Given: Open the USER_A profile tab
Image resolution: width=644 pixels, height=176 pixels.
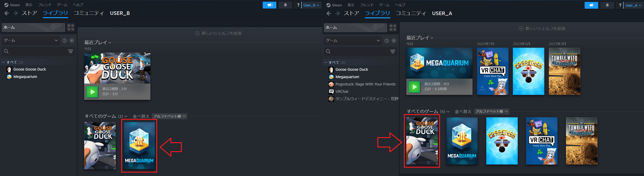Looking at the screenshot, I should tap(442, 14).
